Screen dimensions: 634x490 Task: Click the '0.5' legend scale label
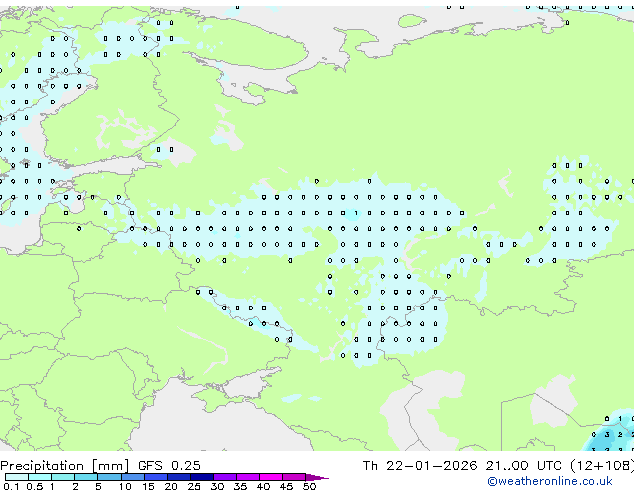[34, 486]
